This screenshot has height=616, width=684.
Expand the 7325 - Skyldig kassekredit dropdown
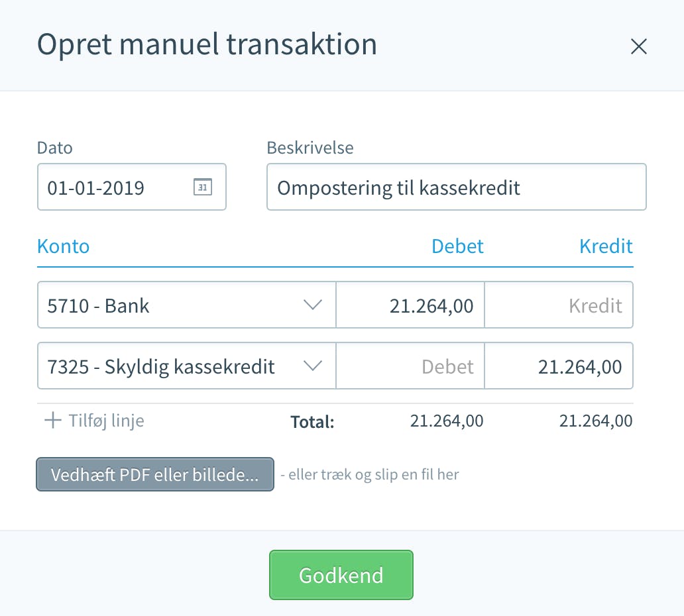312,366
